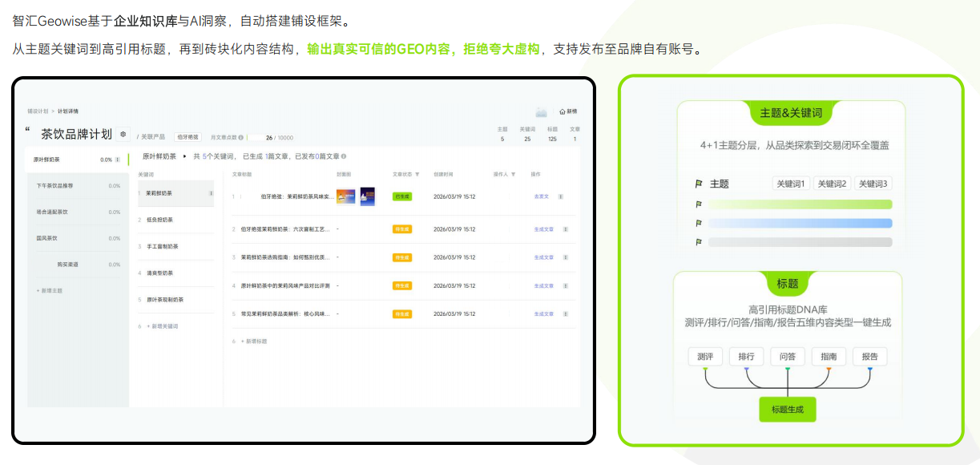The width and height of the screenshot is (980, 465).
Task: Click 去发文 link in first article row
Action: (x=542, y=196)
